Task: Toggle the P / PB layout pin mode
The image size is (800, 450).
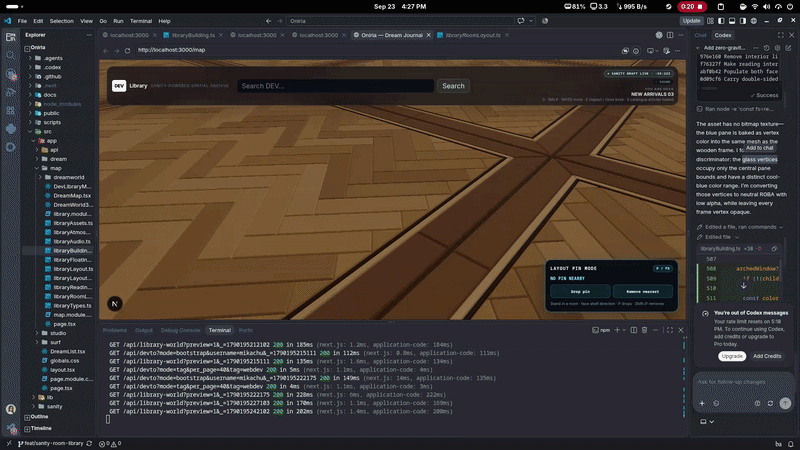Action: pyautogui.click(x=663, y=268)
